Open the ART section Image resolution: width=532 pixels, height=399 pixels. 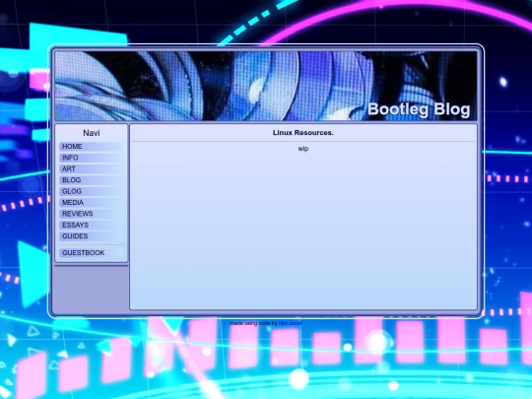click(92, 169)
